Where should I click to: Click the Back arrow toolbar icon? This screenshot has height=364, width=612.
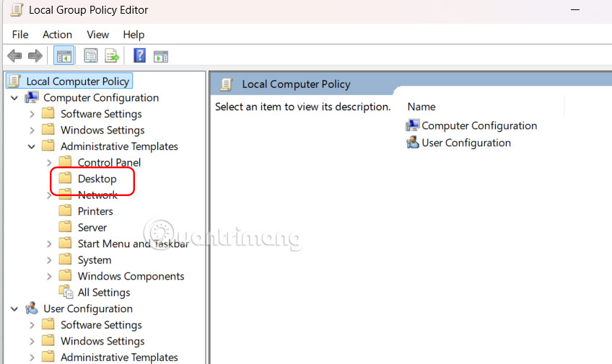[15, 56]
